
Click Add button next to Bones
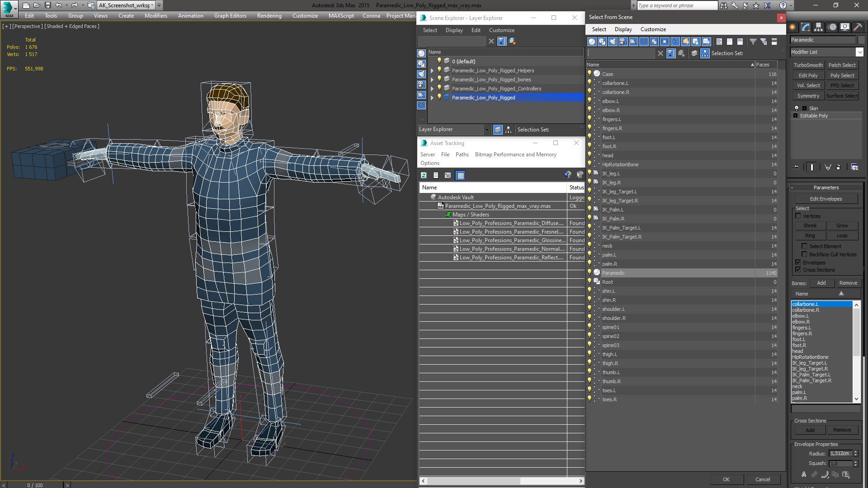pyautogui.click(x=821, y=283)
